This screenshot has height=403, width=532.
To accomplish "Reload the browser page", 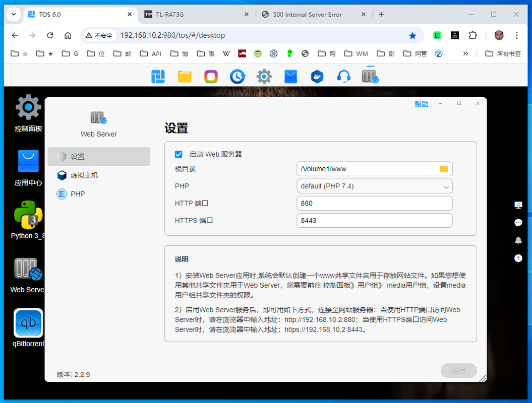I will tap(50, 35).
